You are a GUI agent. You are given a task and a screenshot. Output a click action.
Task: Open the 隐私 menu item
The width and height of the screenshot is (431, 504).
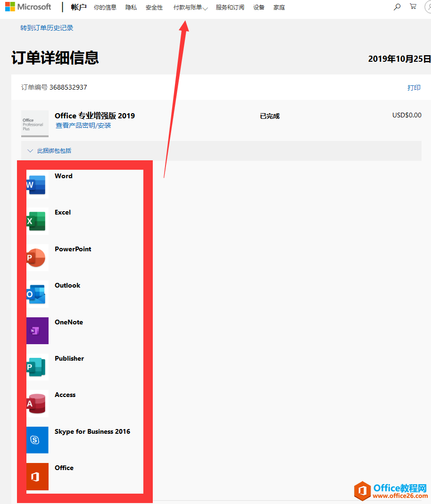pos(131,8)
